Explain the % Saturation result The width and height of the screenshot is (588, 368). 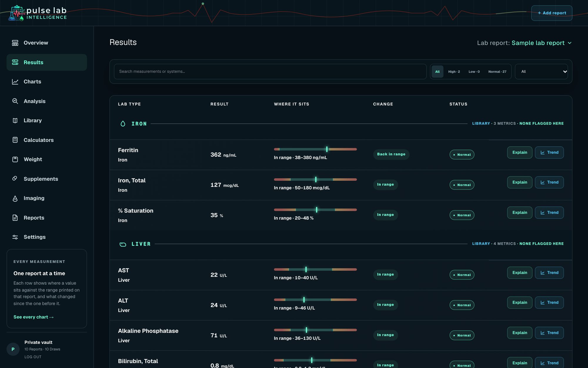519,213
